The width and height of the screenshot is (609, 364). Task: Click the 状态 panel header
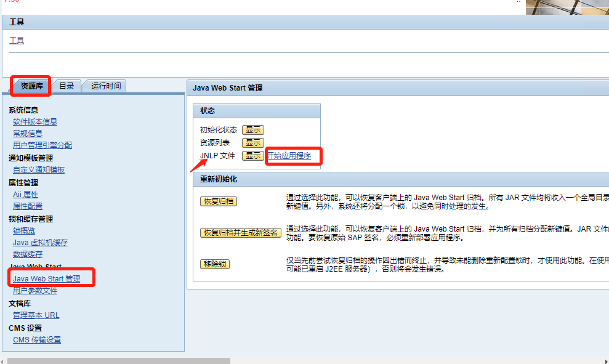pyautogui.click(x=257, y=111)
